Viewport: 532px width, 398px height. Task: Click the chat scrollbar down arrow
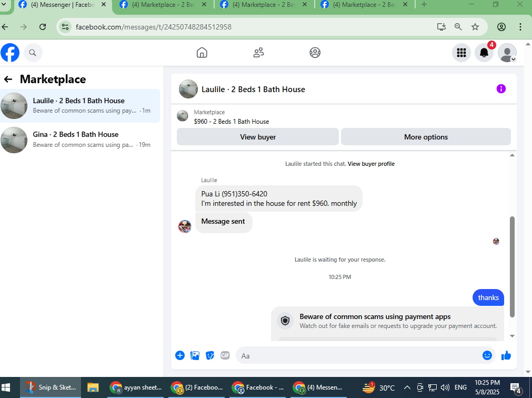click(512, 336)
